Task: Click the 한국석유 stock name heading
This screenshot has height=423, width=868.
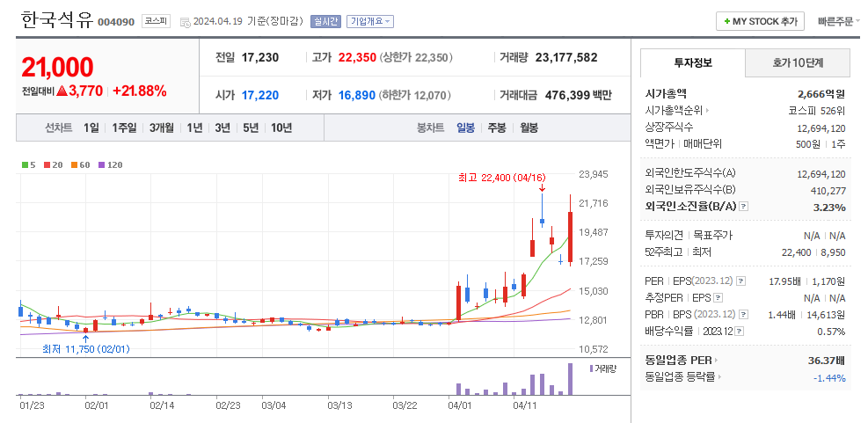Action: click(57, 19)
